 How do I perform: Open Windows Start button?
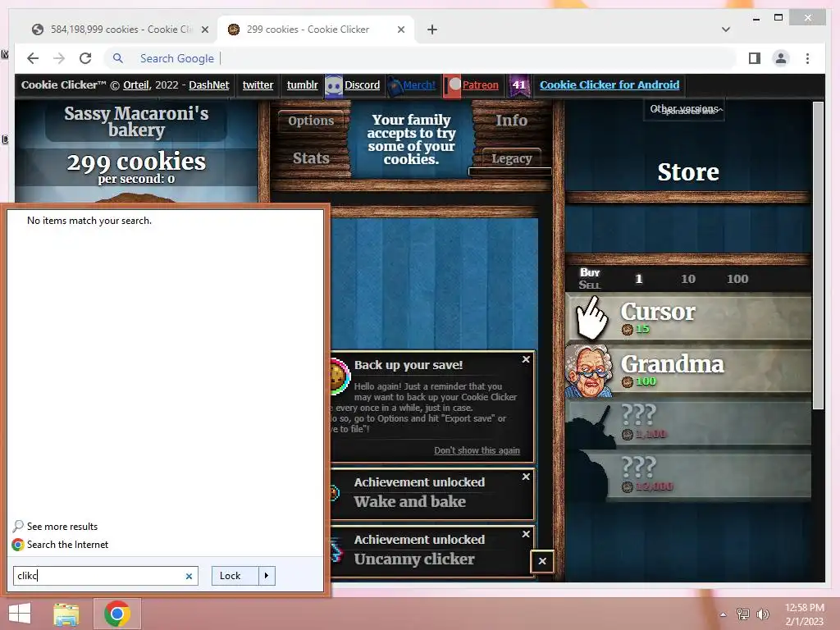(x=20, y=614)
